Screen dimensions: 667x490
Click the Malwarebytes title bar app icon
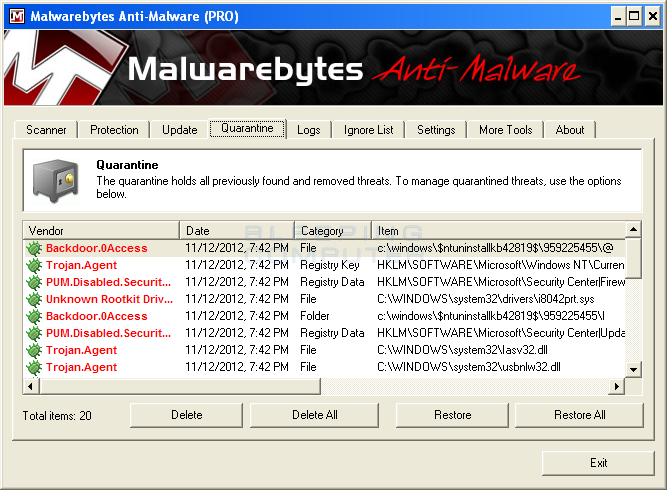coord(17,16)
